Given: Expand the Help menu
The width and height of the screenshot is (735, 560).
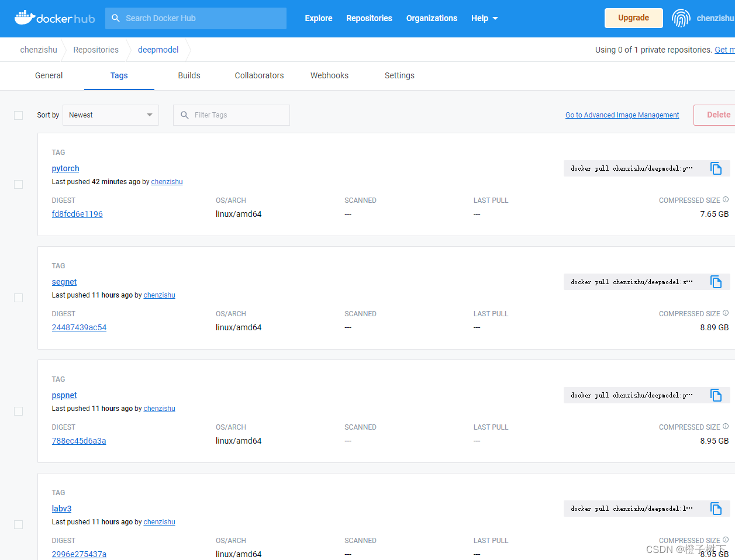Looking at the screenshot, I should point(484,18).
